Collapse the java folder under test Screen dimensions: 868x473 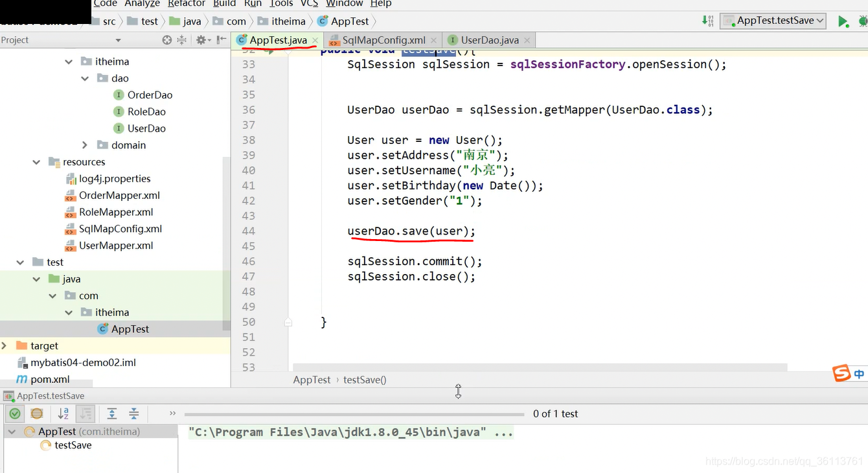tap(36, 279)
